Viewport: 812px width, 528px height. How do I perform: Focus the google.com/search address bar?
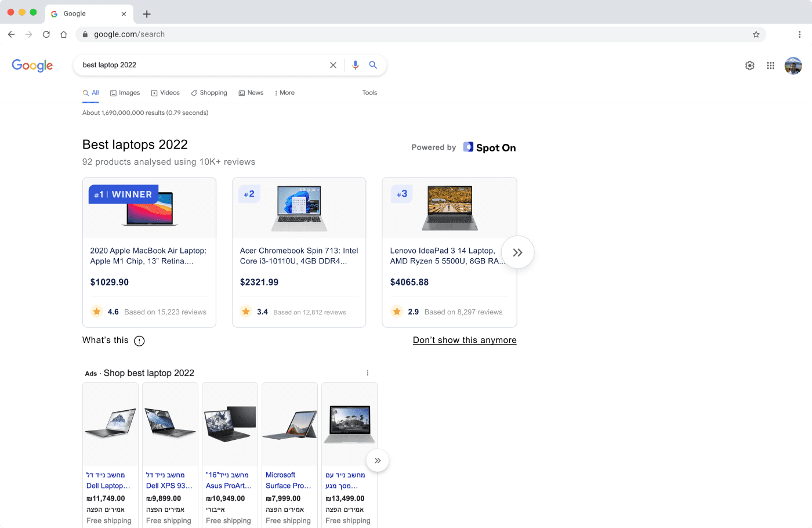pyautogui.click(x=420, y=34)
